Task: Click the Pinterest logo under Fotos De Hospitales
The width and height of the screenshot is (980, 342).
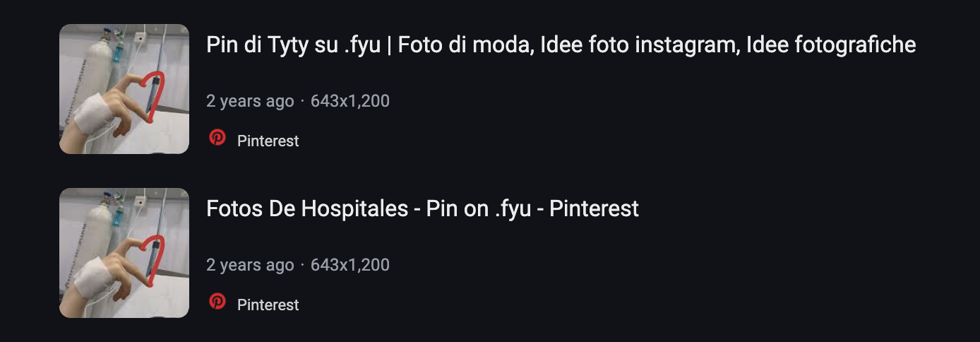Action: (217, 302)
